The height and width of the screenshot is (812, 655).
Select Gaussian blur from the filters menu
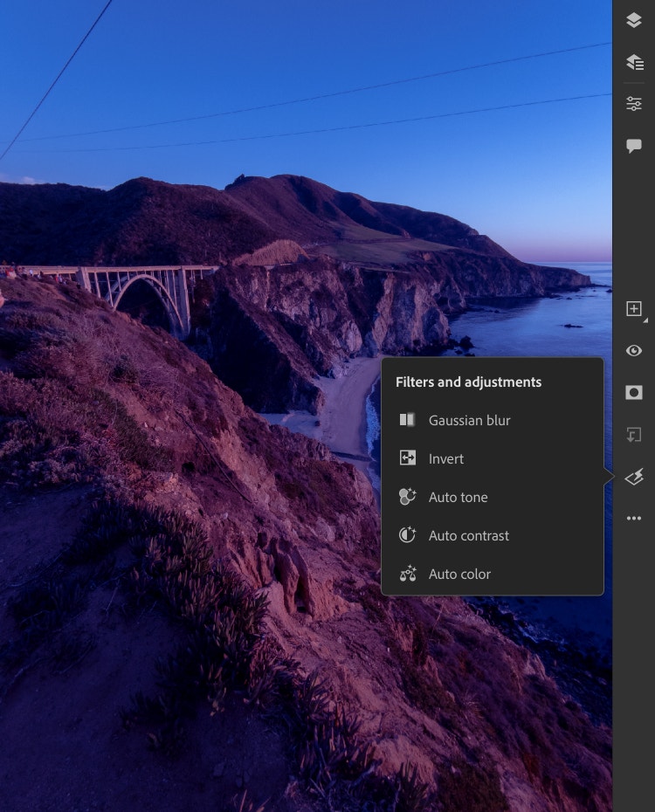point(469,421)
